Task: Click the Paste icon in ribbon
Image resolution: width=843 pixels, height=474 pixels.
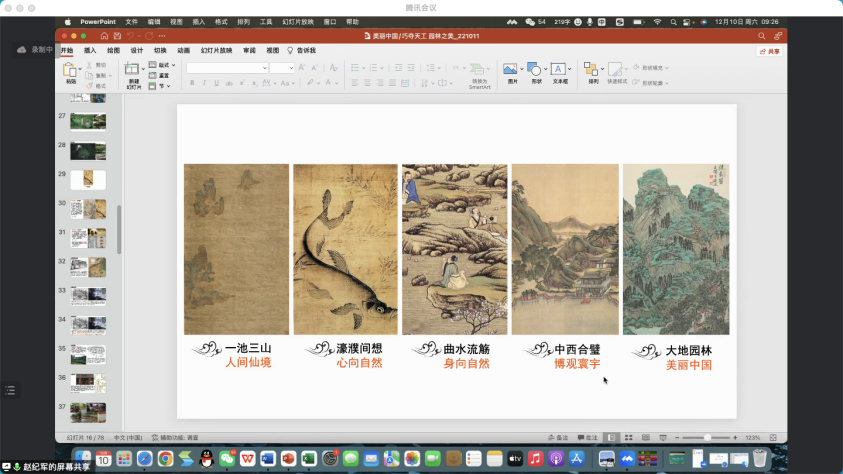Action: (x=70, y=71)
